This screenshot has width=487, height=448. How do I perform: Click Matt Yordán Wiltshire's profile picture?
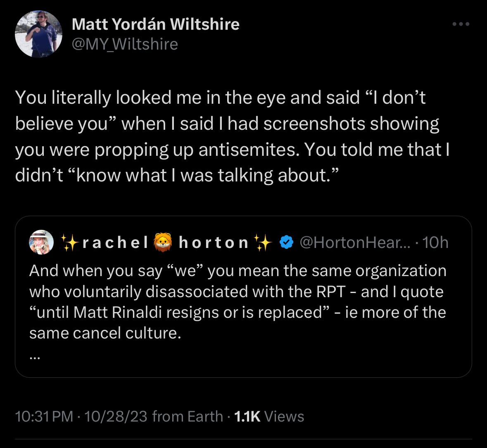coord(38,34)
